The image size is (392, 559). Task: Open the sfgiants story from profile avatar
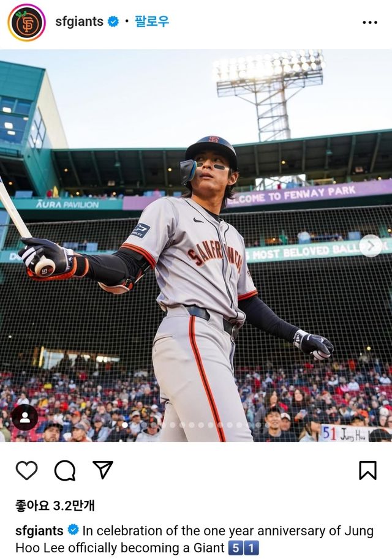26,23
